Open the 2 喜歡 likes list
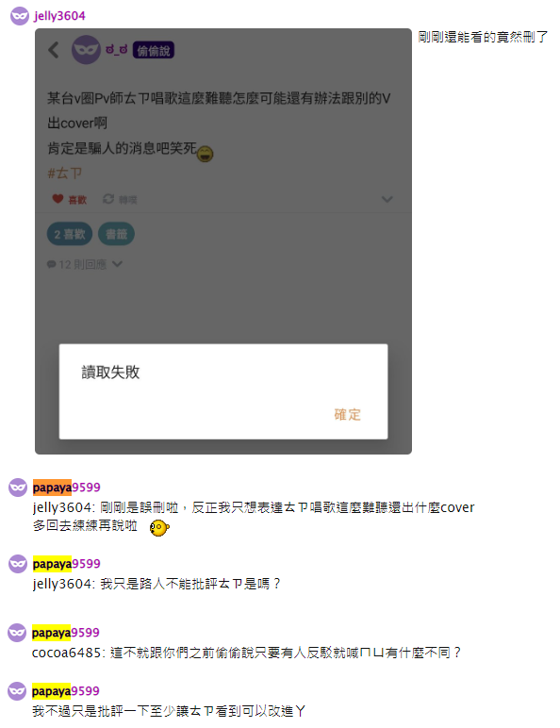The width and height of the screenshot is (560, 728). [70, 234]
